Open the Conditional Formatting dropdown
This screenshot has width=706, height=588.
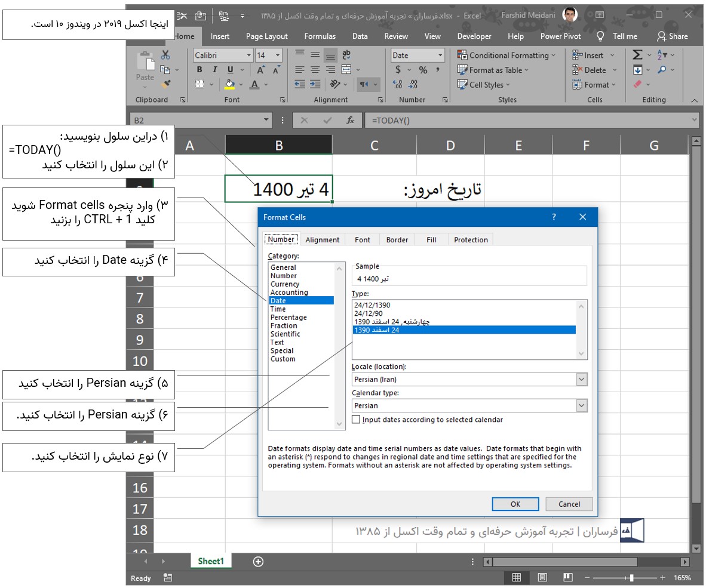coord(506,56)
